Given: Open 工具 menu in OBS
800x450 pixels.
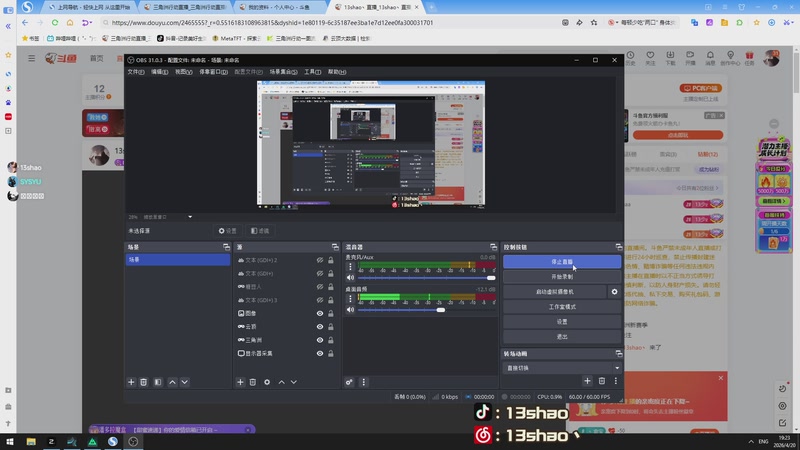Looking at the screenshot, I should [312, 72].
